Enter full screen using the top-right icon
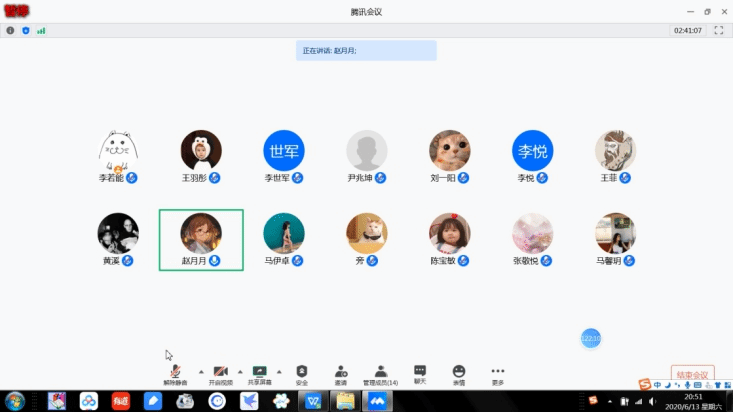The width and height of the screenshot is (733, 413). (x=718, y=30)
